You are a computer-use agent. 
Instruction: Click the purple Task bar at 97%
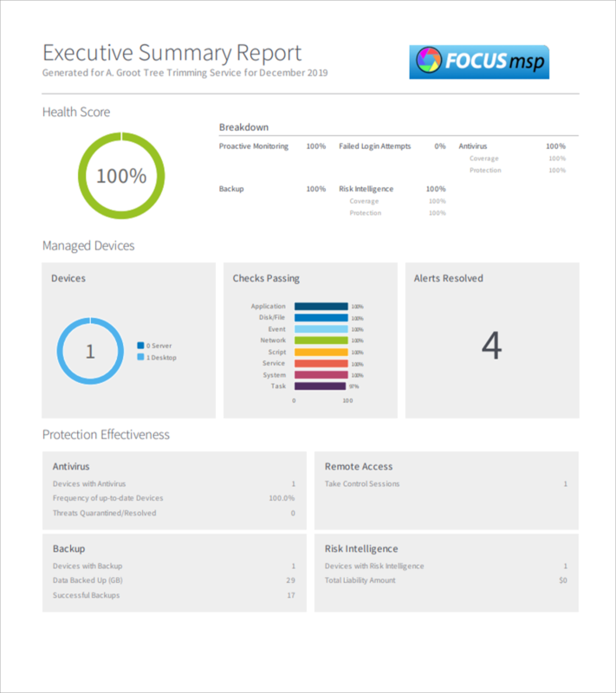coord(320,386)
